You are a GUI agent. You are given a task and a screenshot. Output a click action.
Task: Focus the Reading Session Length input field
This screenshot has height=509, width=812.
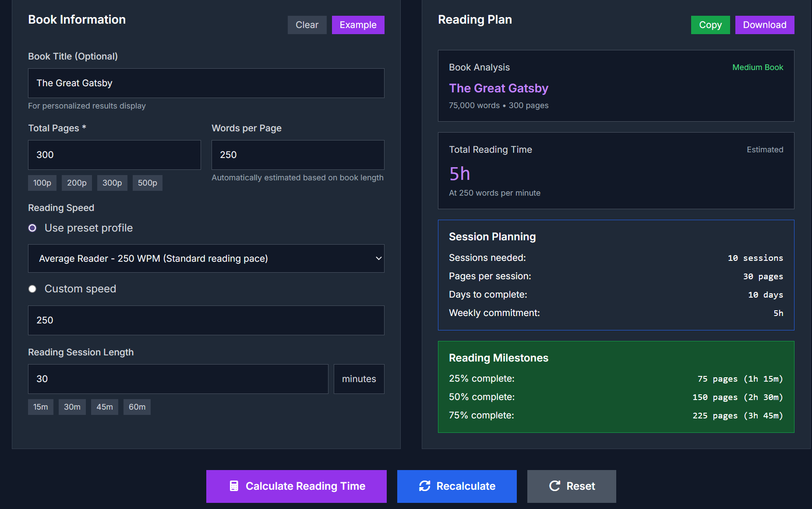click(178, 379)
